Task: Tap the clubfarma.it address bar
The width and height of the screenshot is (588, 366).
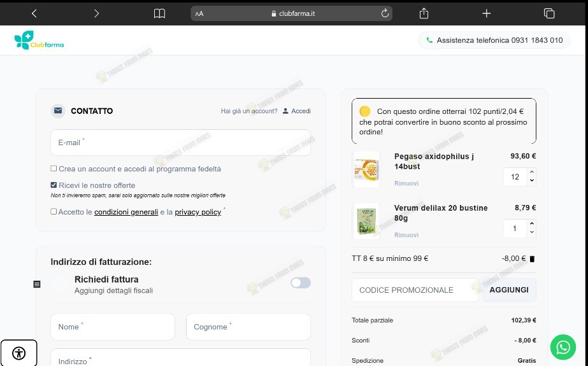Action: coord(291,13)
